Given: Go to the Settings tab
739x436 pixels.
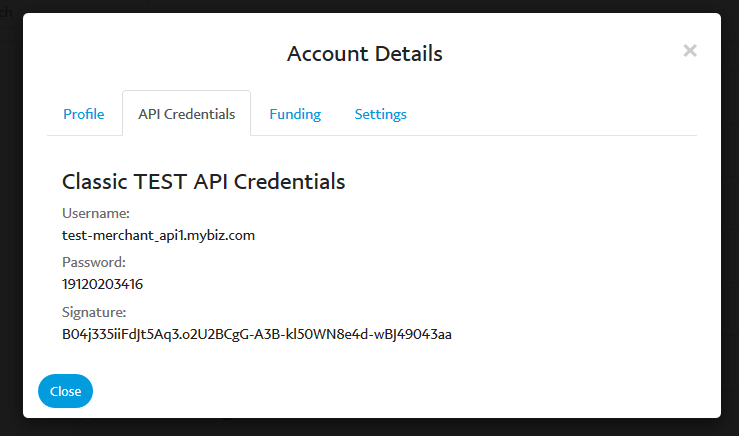Looking at the screenshot, I should coord(380,114).
